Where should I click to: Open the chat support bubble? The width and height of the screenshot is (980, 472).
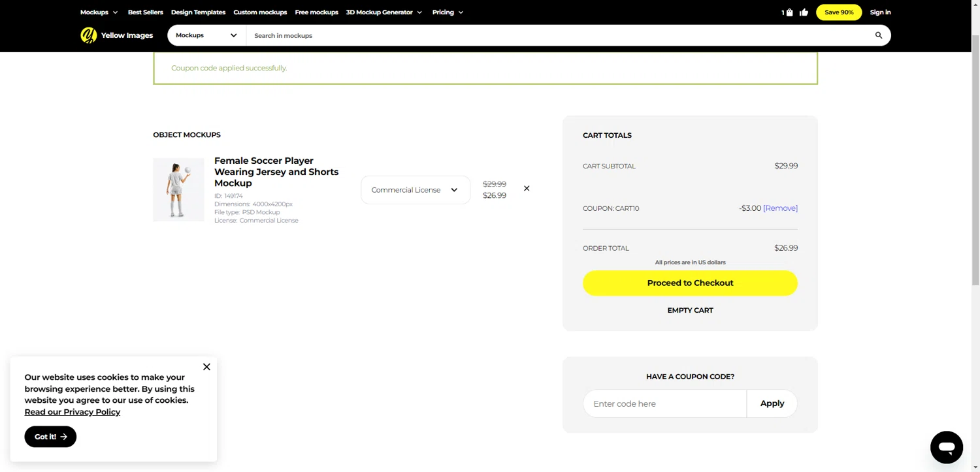point(947,447)
